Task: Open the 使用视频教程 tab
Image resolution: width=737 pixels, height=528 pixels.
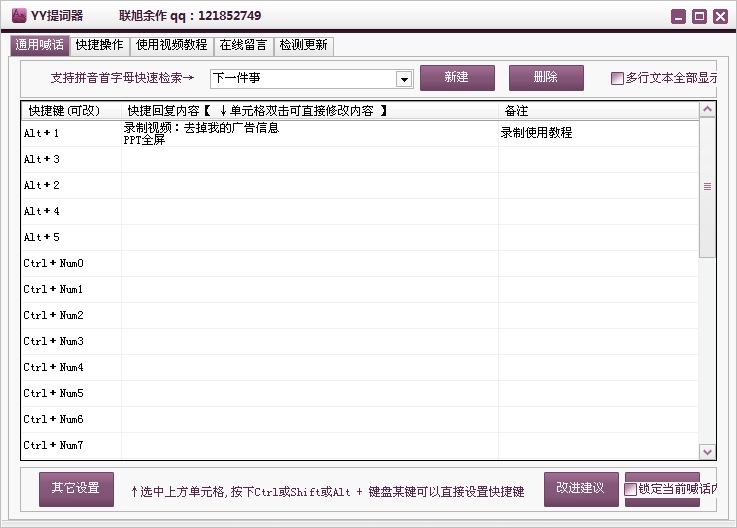Action: (171, 45)
